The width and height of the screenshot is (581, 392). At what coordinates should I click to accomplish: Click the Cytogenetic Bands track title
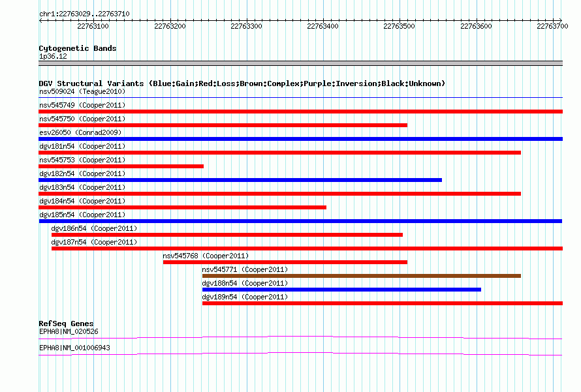(x=78, y=48)
